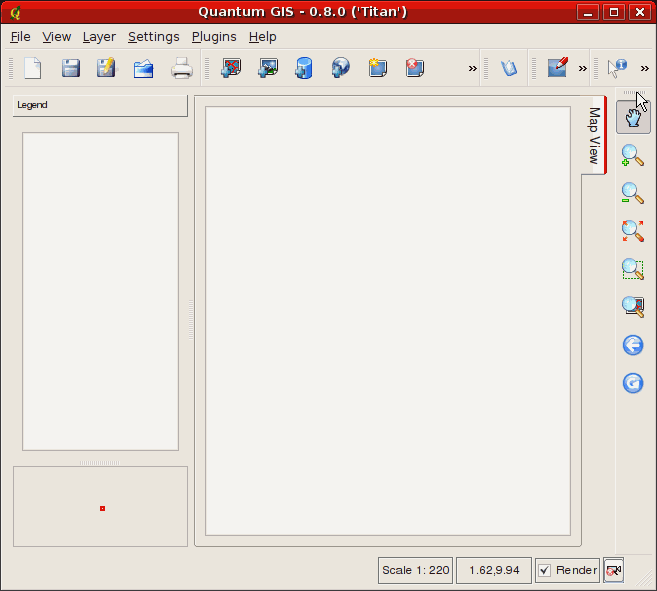Add a vector layer icon
The height and width of the screenshot is (591, 657).
pos(231,68)
